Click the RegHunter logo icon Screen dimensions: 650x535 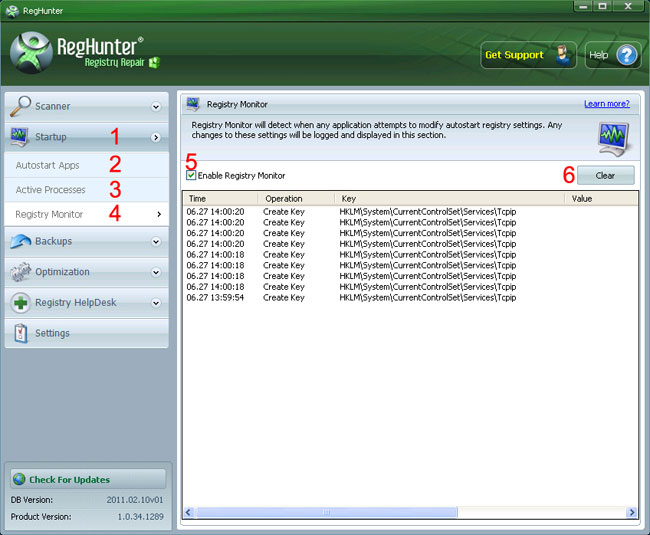[31, 54]
